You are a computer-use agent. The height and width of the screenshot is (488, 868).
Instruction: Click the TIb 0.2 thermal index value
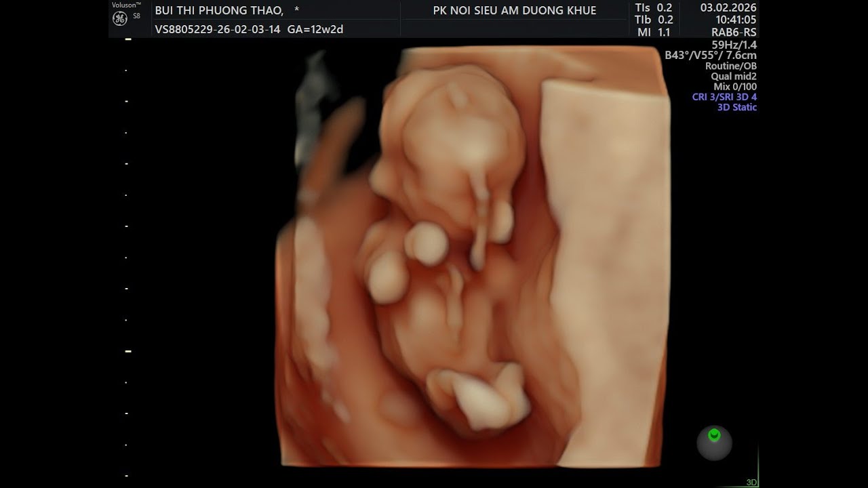click(653, 20)
